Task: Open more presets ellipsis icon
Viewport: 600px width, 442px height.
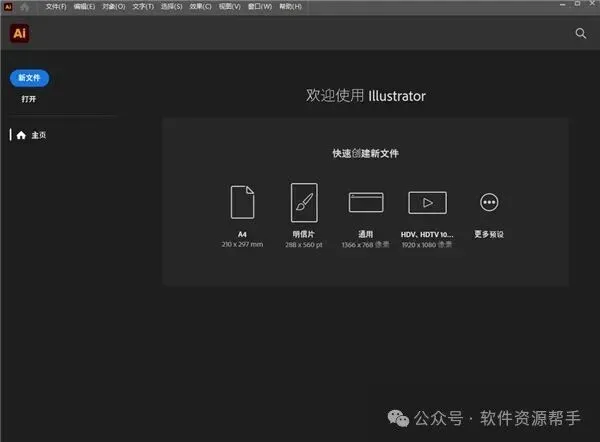Action: click(x=489, y=202)
